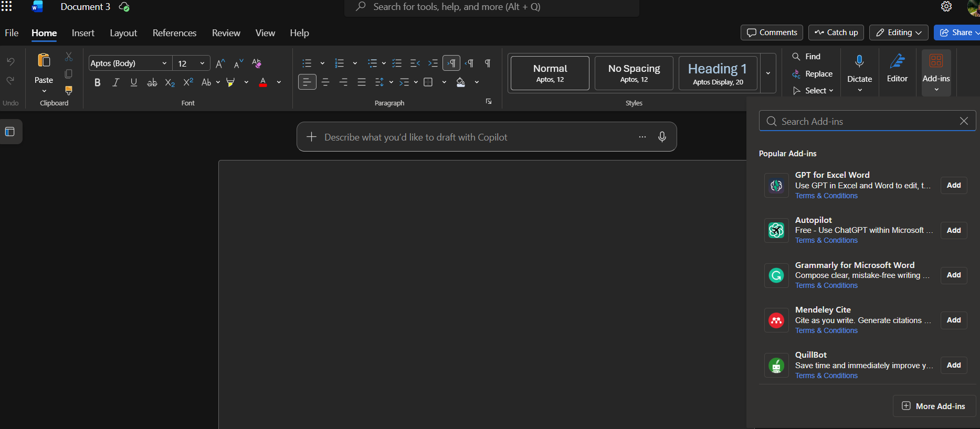Click the Dictate microphone icon
980x429 pixels.
pos(859,61)
